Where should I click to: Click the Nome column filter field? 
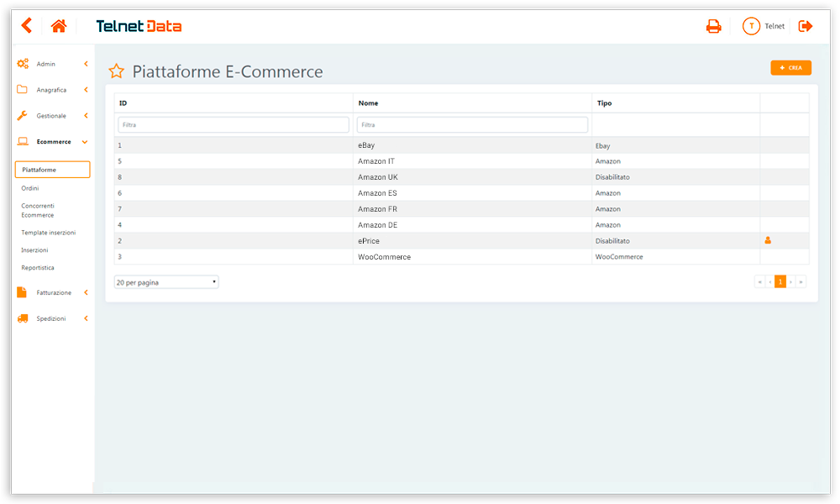click(x=472, y=125)
